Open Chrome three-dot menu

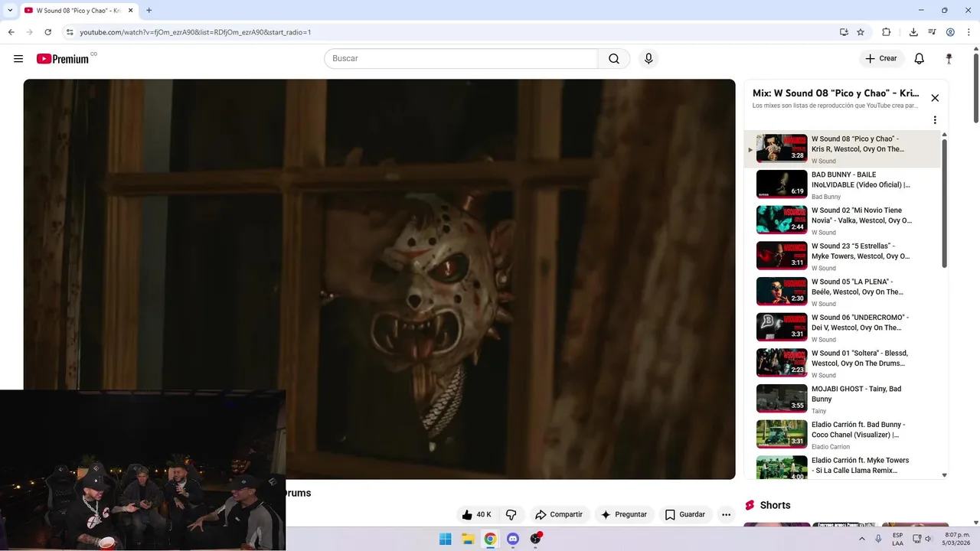click(969, 32)
